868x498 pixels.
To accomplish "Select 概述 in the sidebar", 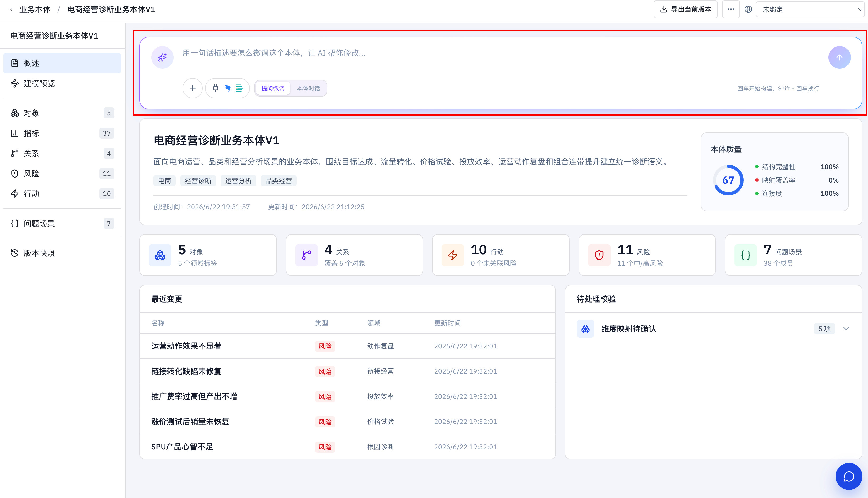I will tap(62, 63).
